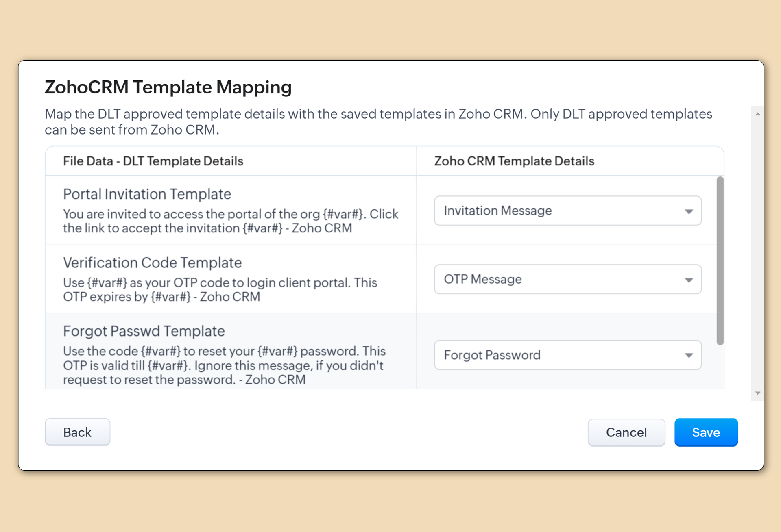Click the portal invitation message body text

(230, 221)
